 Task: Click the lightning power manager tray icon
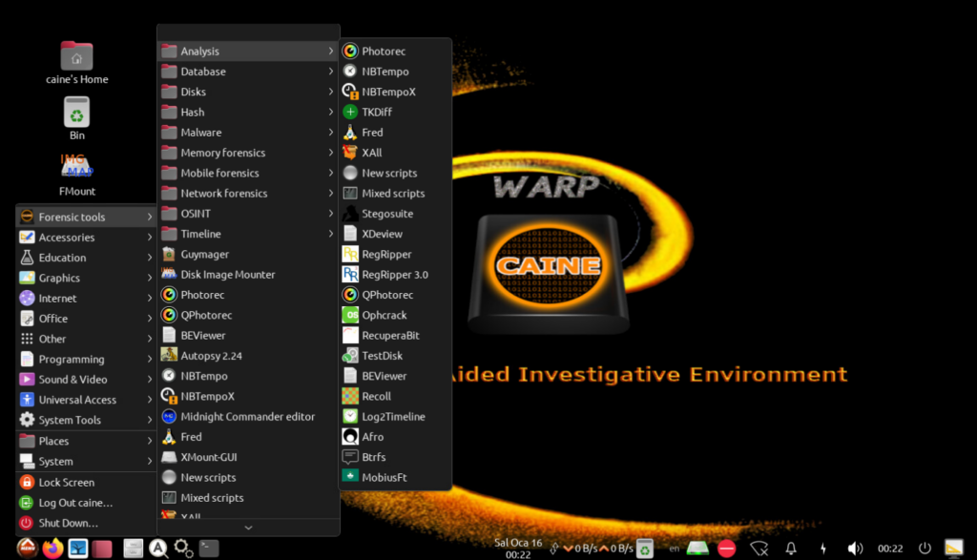823,549
